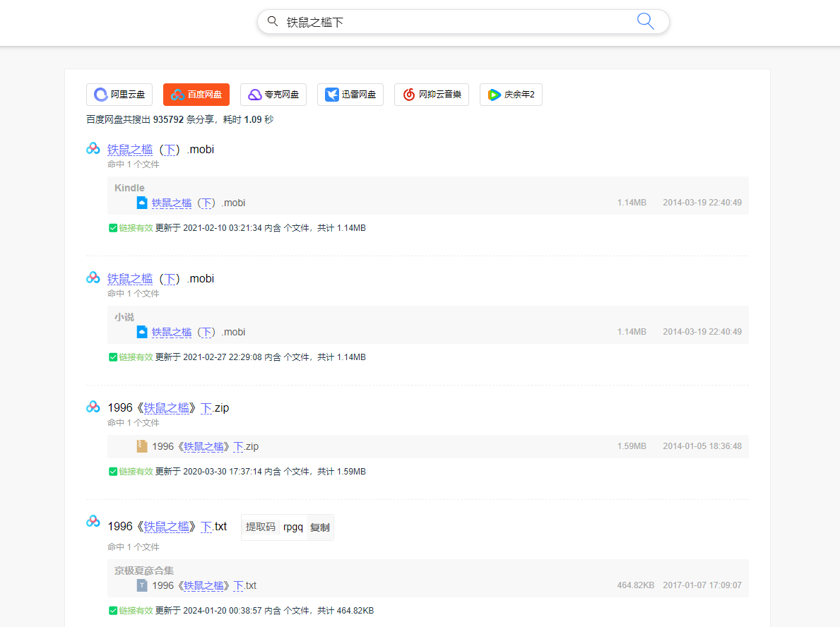Click the blue magnifier search button

click(x=645, y=21)
